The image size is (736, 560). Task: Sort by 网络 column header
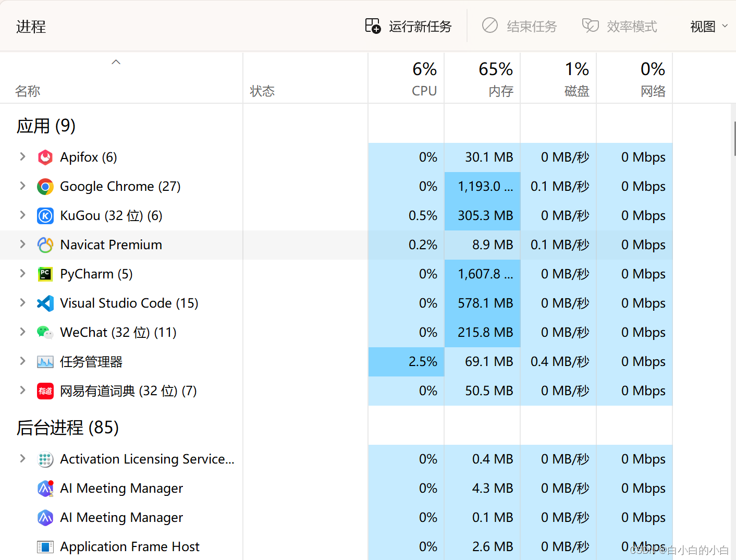click(x=634, y=78)
